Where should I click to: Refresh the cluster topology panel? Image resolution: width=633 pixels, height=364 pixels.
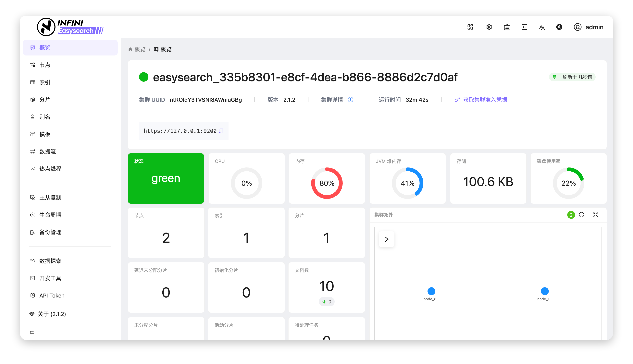pos(581,215)
